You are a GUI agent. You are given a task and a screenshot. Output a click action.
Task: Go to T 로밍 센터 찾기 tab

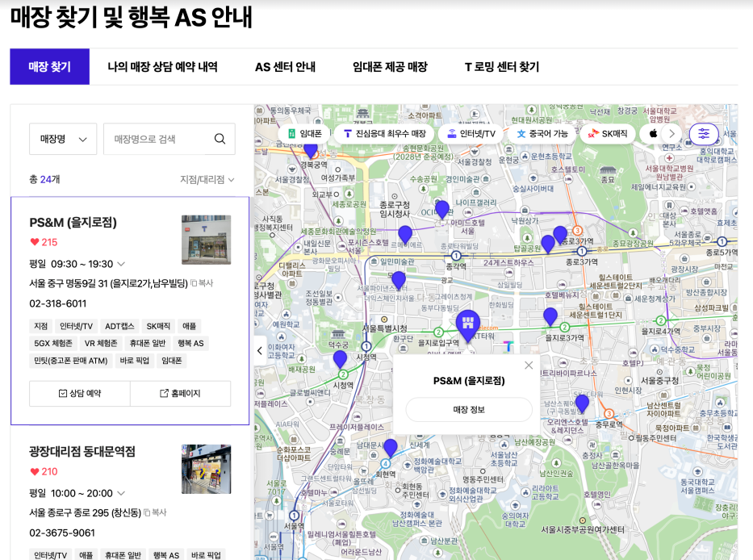click(x=502, y=67)
